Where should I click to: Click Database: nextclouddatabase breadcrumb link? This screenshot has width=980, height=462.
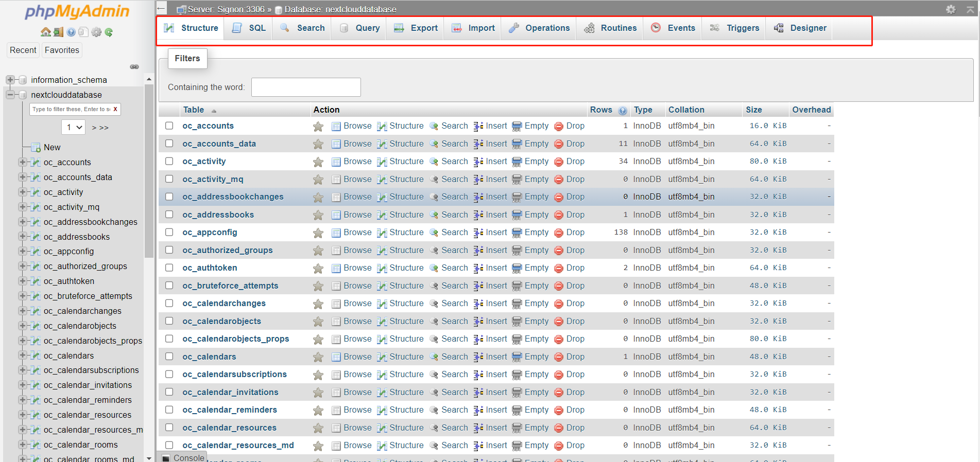tap(340, 9)
